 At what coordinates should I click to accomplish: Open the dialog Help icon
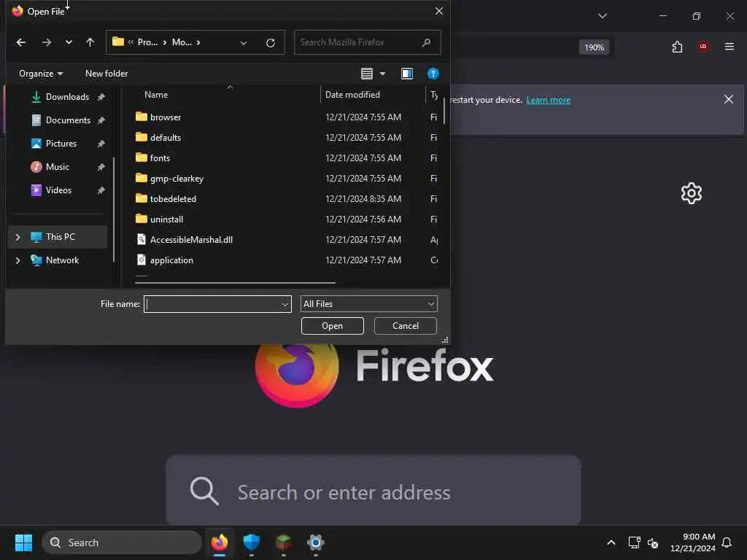(x=433, y=74)
